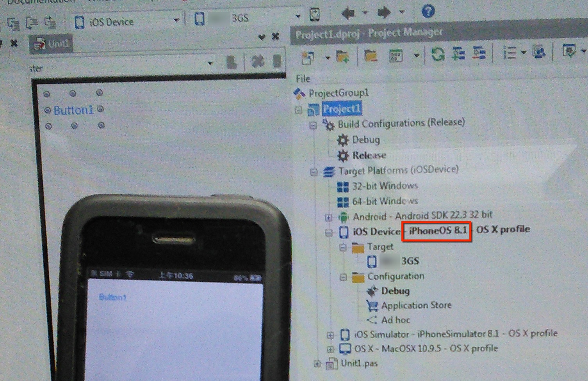Select the Target folder
The width and height of the screenshot is (588, 381).
380,247
